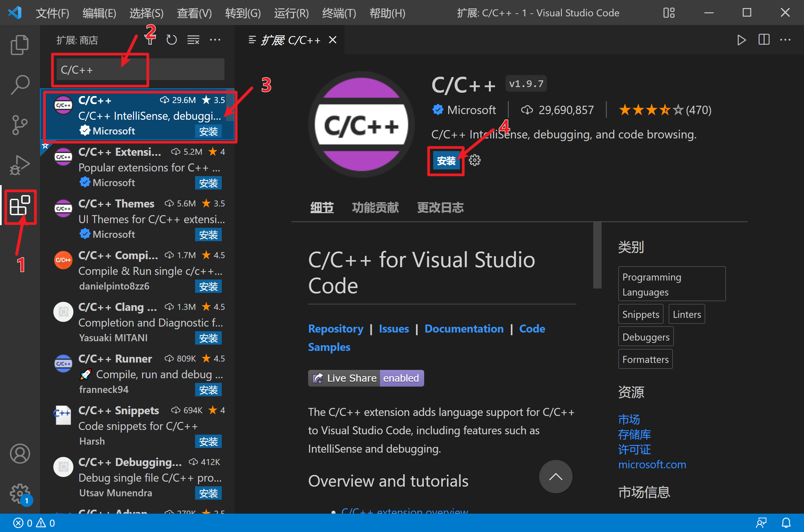Viewport: 804px width, 532px height.
Task: Split the editor to the right
Action: [x=763, y=40]
